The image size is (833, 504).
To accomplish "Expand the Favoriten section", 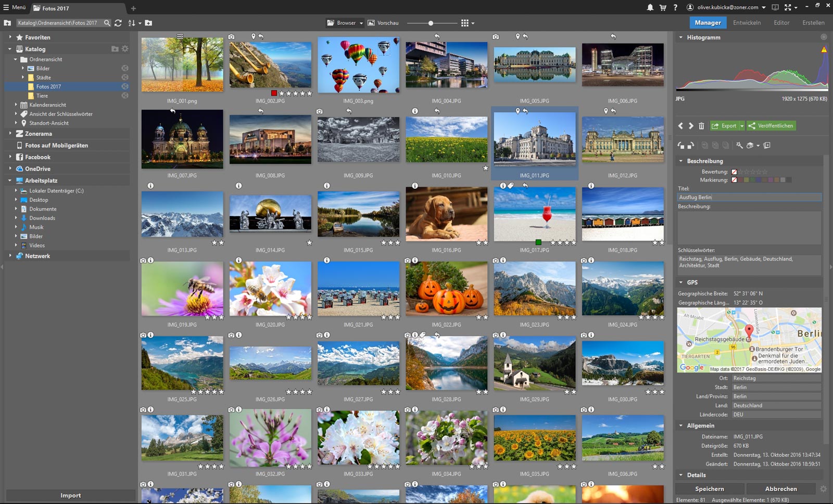I will [x=10, y=37].
